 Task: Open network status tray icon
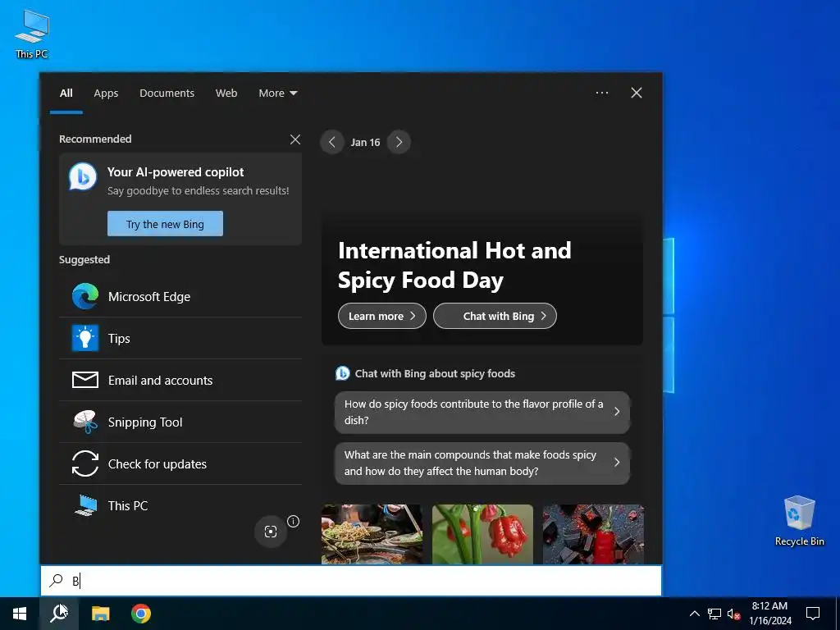714,614
